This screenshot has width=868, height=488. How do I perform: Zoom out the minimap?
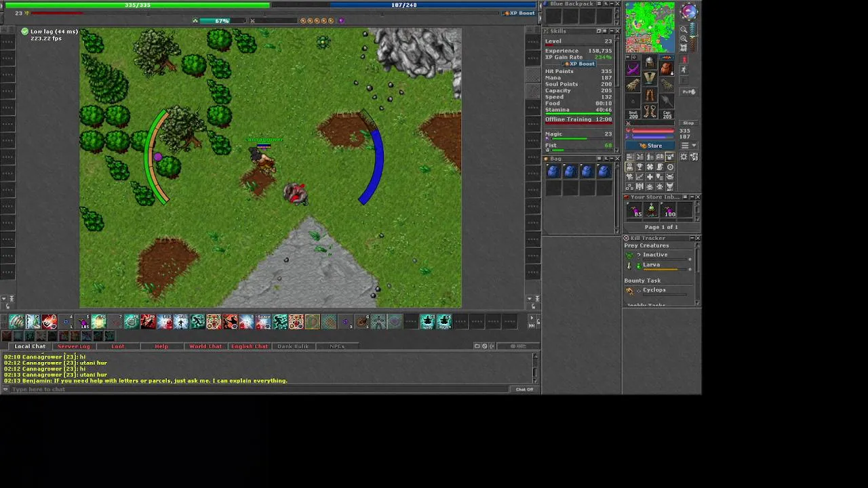(684, 30)
